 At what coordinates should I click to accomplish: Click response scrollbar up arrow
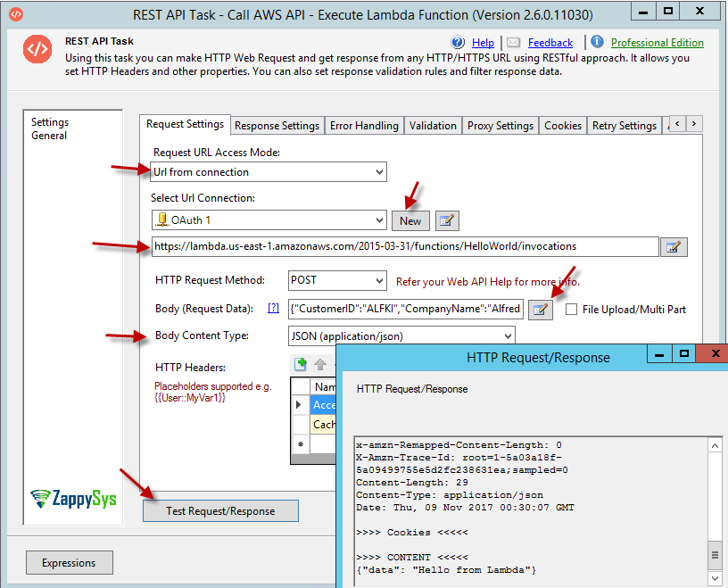pos(715,446)
